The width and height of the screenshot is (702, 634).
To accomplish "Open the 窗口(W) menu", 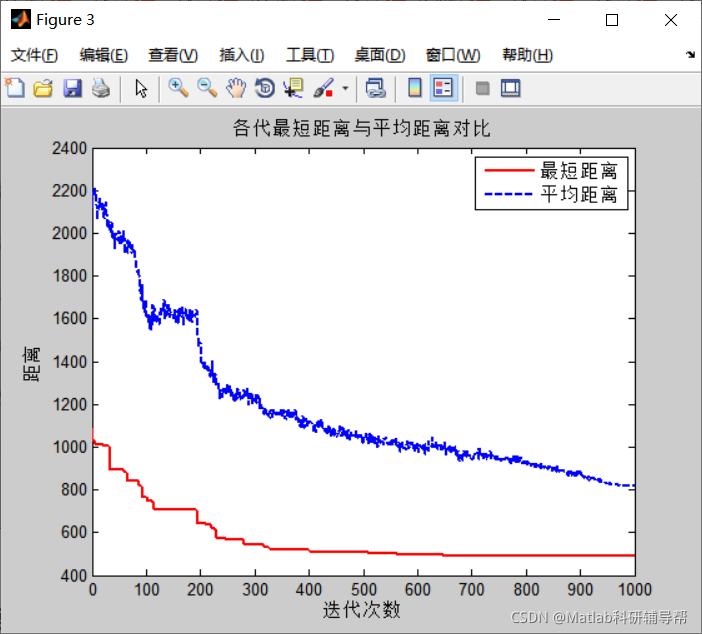I will pyautogui.click(x=453, y=55).
